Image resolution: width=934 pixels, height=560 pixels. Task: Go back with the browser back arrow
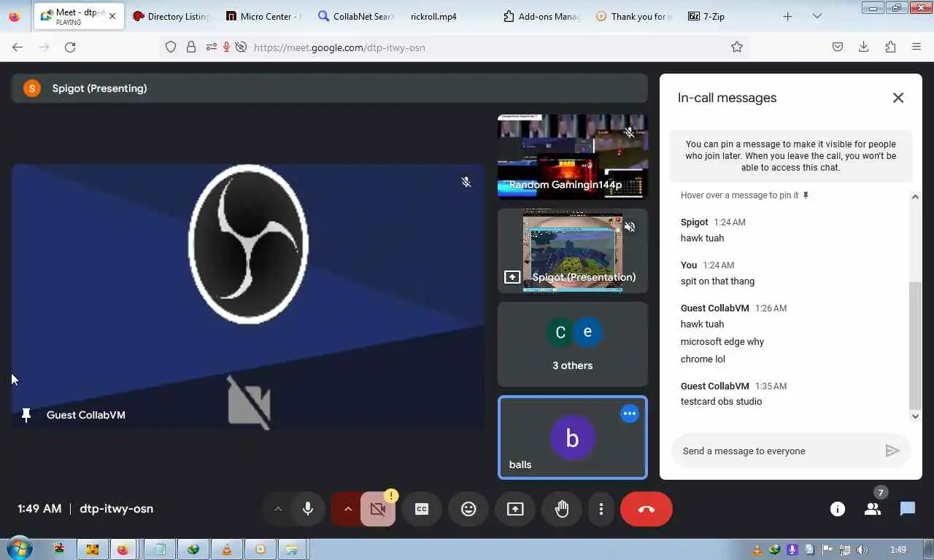(x=18, y=47)
